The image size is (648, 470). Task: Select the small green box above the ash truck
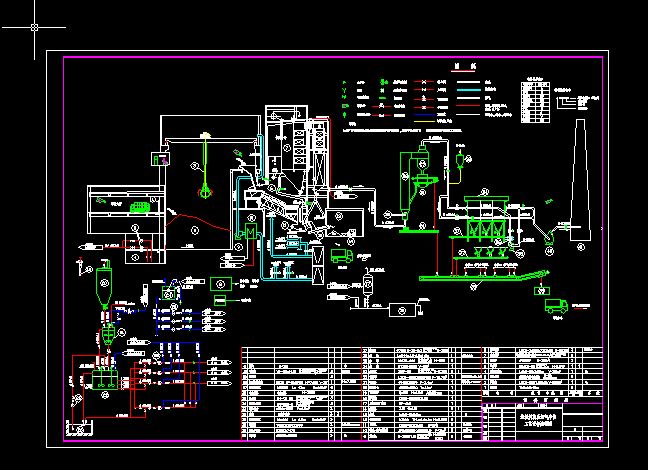(x=542, y=291)
